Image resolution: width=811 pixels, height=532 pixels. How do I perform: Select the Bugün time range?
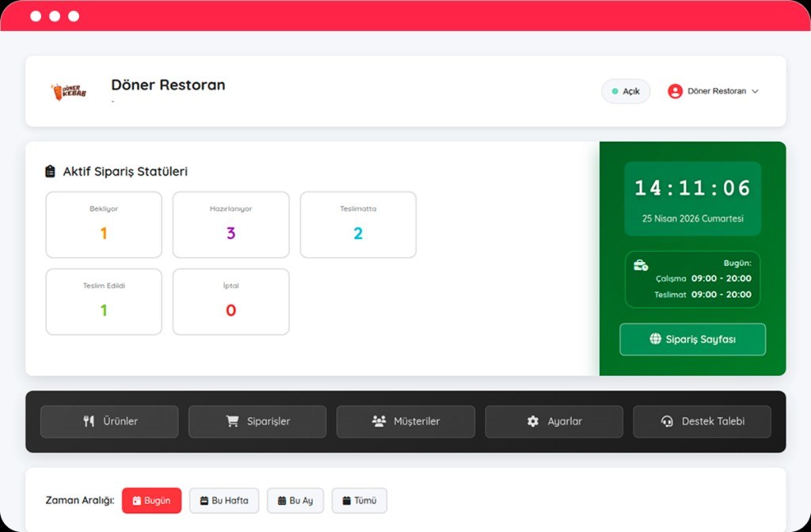click(151, 500)
